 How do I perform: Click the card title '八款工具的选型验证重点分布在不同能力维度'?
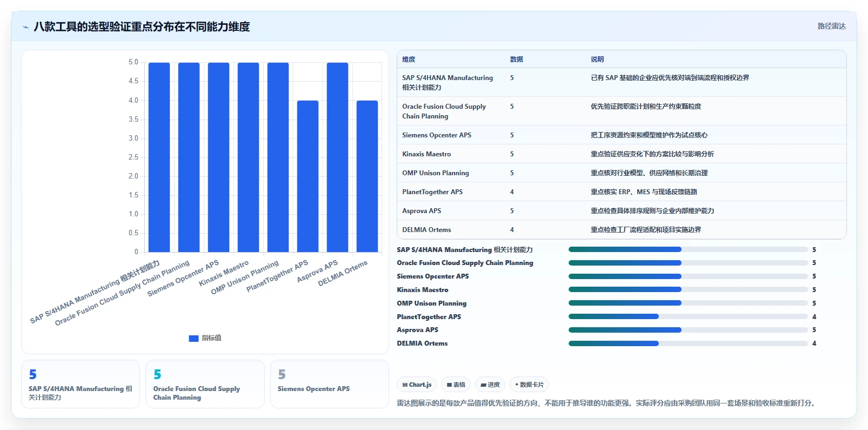[x=142, y=27]
